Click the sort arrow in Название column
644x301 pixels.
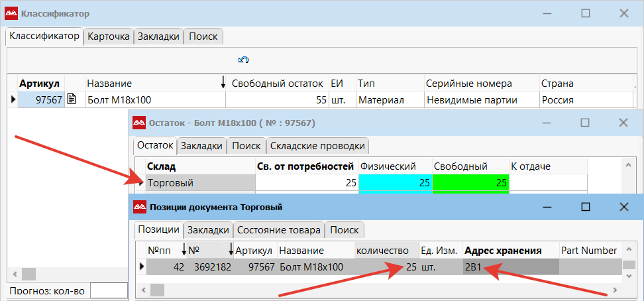tap(223, 83)
